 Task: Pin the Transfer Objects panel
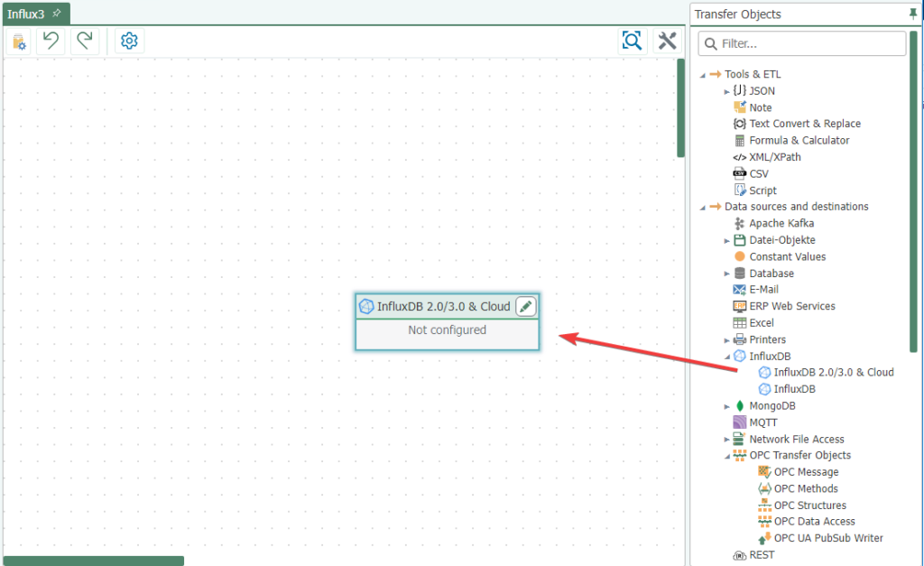913,14
